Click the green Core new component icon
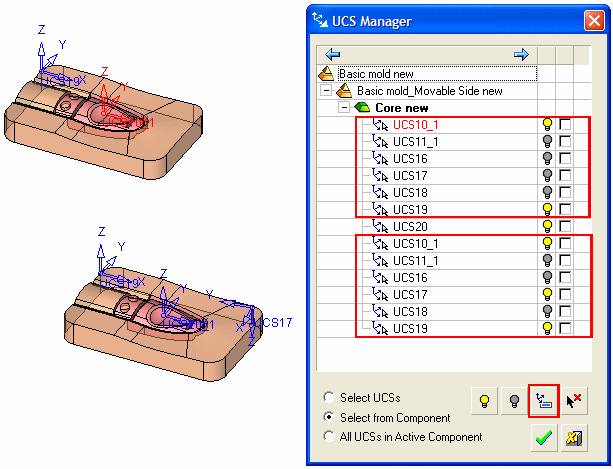The image size is (613, 469). tap(362, 107)
